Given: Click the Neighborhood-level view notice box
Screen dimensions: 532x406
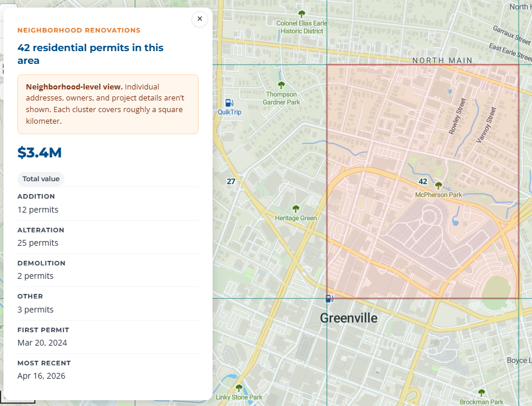Looking at the screenshot, I should (x=108, y=103).
